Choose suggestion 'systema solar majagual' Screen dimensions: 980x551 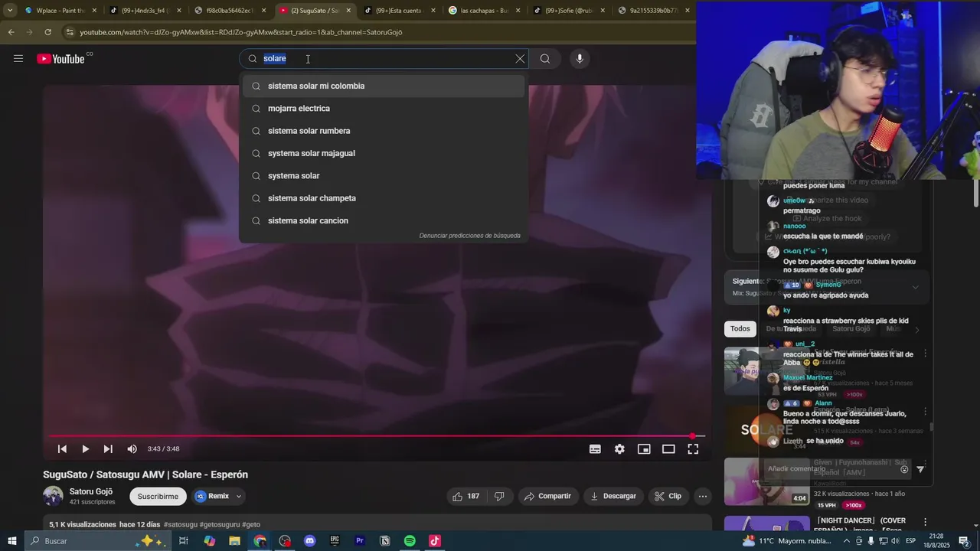click(384, 153)
